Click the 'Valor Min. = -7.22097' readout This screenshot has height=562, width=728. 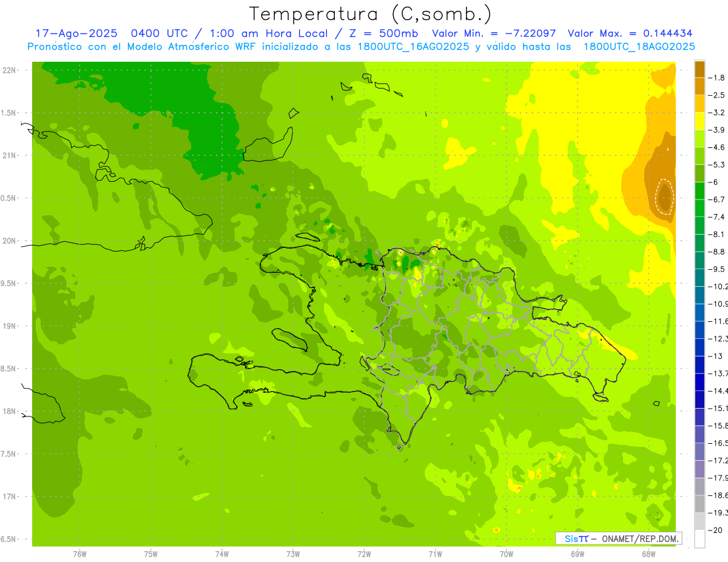coord(493,33)
